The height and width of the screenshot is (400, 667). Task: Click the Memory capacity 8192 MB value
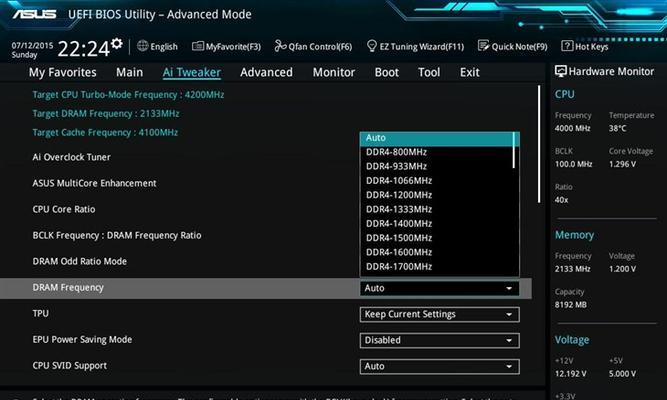(570, 305)
